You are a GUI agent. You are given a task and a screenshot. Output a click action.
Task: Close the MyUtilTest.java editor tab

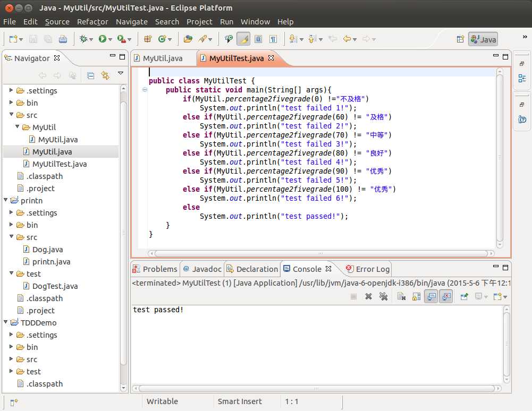[x=271, y=58]
